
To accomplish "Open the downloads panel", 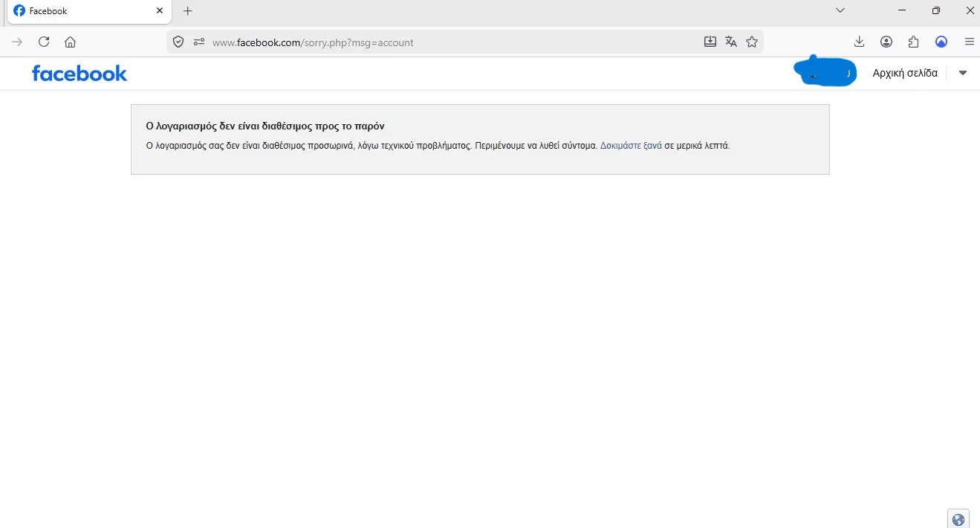I will click(x=859, y=42).
